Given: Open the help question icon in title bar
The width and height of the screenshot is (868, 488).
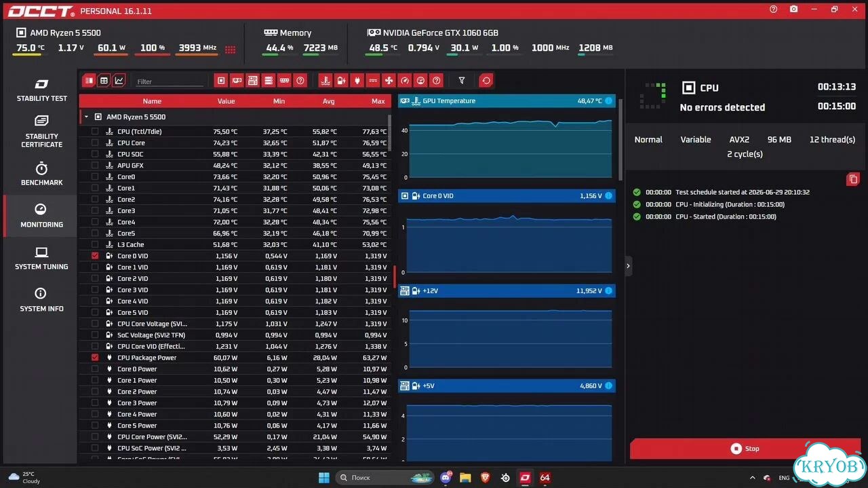Looking at the screenshot, I should point(774,10).
